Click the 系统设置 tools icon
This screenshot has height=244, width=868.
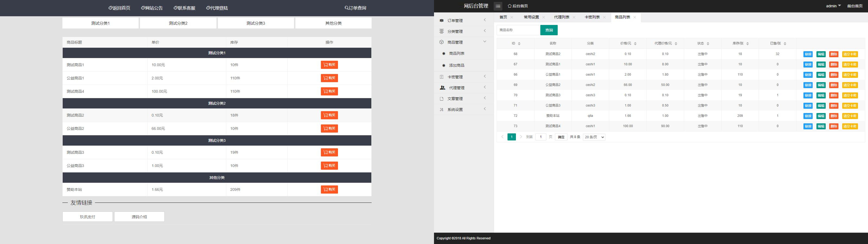(x=441, y=110)
